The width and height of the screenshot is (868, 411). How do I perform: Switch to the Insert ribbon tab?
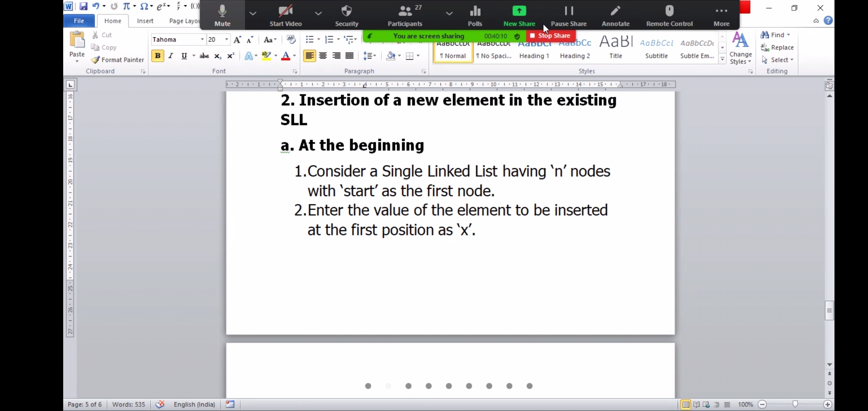pos(145,21)
